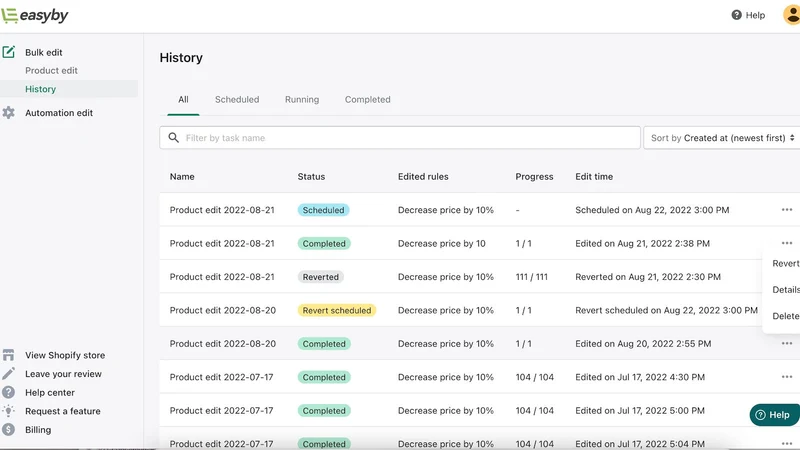
Task: Open Bulk edit in the sidebar
Action: (44, 52)
